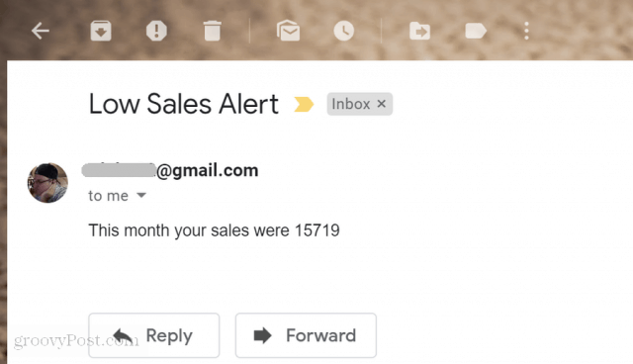Expand recipient details arrow beside to me
The image size is (633, 364).
tap(141, 195)
